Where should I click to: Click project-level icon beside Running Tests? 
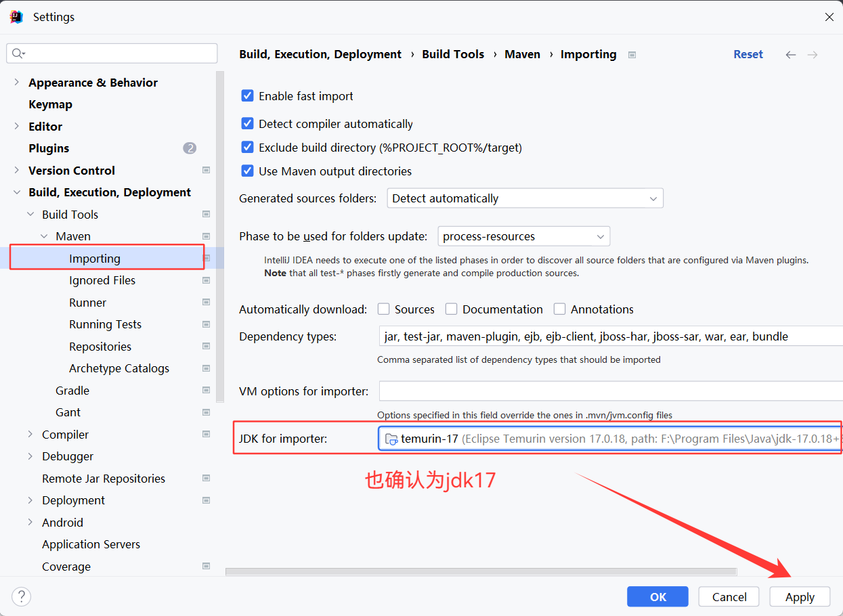(206, 324)
